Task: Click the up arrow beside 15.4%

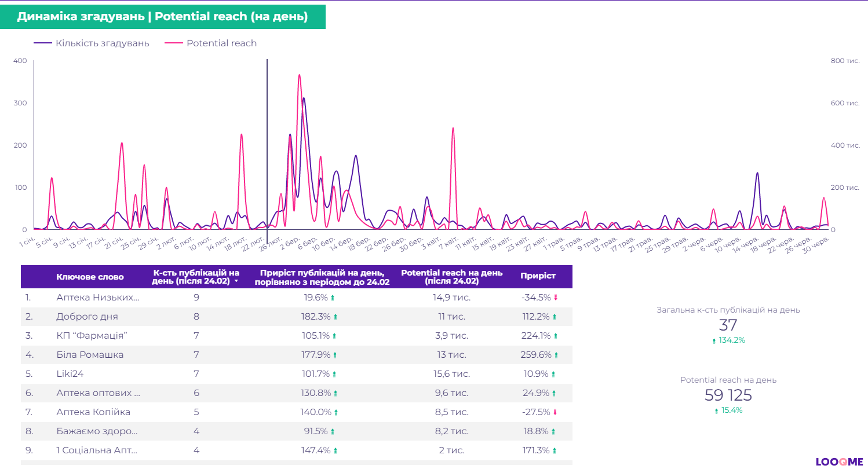Action: [716, 411]
